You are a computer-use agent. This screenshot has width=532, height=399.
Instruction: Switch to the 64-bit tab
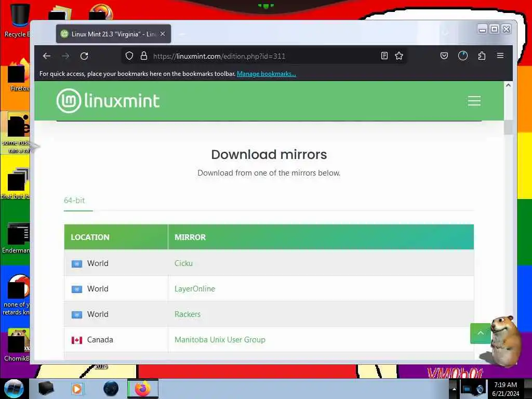click(x=74, y=201)
